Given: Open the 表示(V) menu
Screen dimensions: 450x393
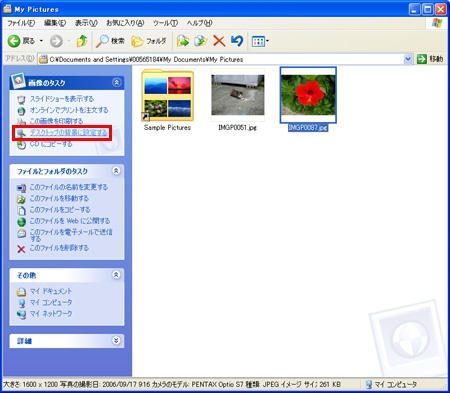Looking at the screenshot, I should pyautogui.click(x=86, y=23).
